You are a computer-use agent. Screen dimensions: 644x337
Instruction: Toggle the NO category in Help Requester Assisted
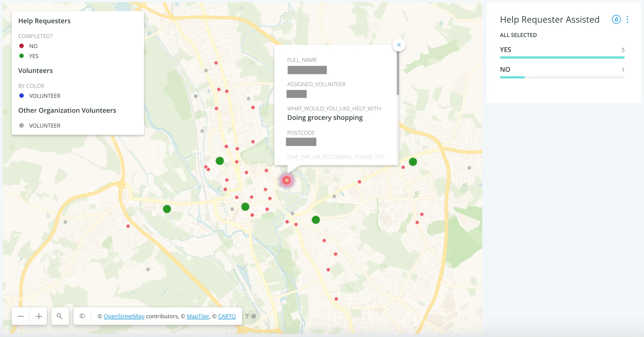505,70
